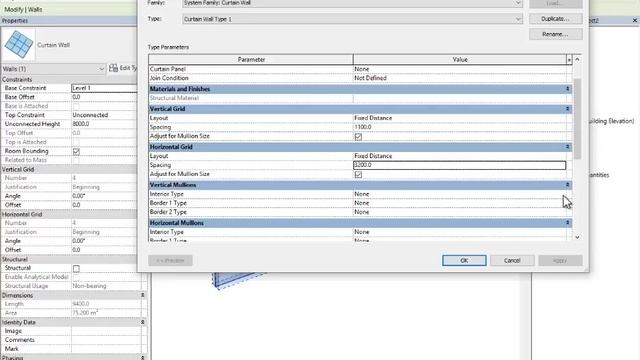Collapse the Identity Data group in Properties

(142, 322)
